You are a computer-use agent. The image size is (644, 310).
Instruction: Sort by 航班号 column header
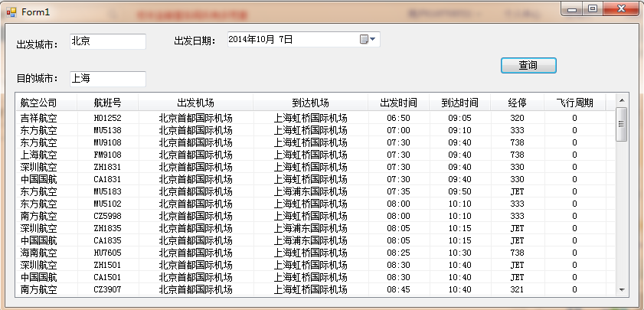click(108, 103)
